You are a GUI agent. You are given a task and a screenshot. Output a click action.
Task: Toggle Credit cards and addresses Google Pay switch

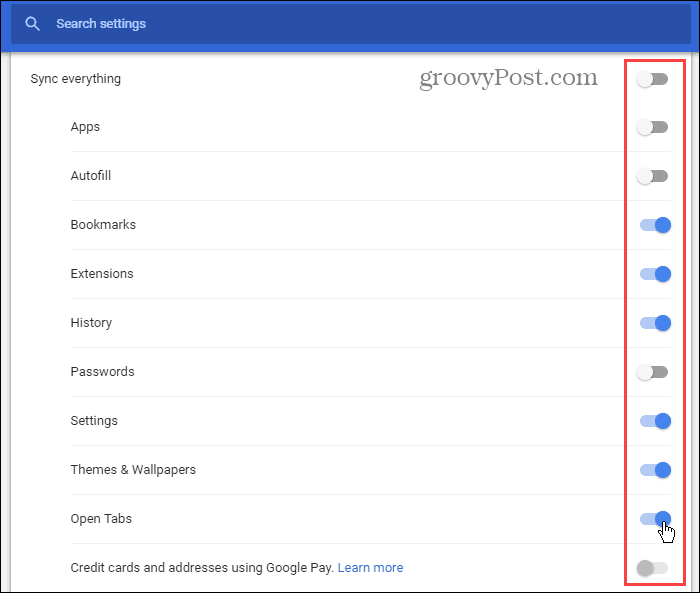point(652,568)
